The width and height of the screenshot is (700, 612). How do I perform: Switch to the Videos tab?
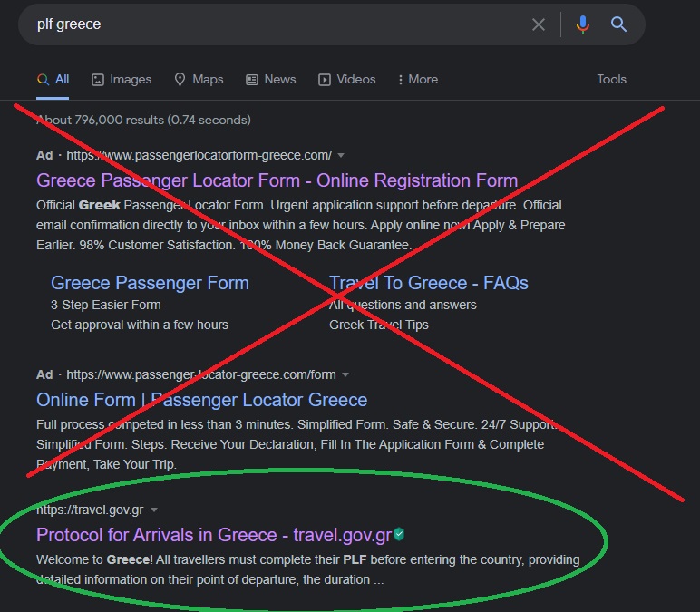tap(347, 80)
